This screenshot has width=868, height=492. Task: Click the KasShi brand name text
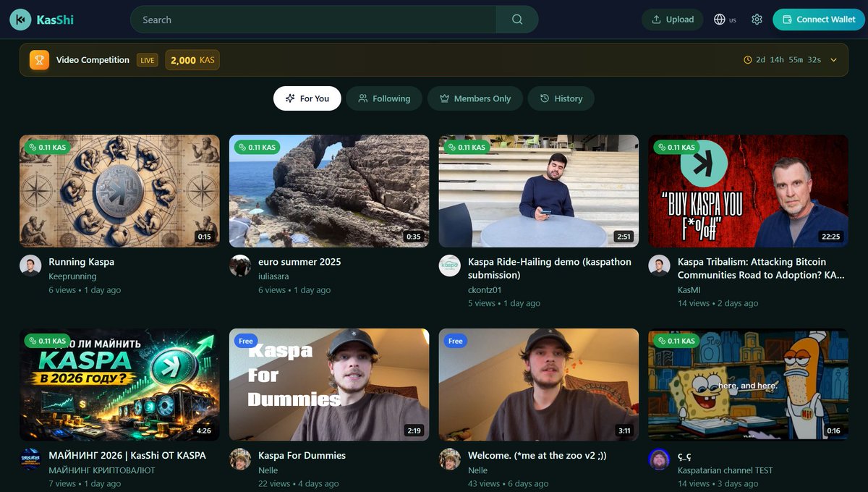pos(55,20)
